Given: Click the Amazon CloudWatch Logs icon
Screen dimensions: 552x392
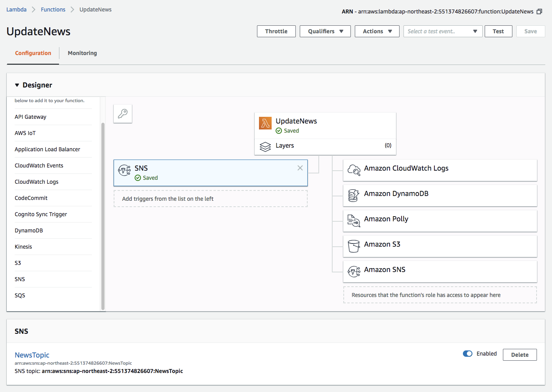Looking at the screenshot, I should click(354, 170).
